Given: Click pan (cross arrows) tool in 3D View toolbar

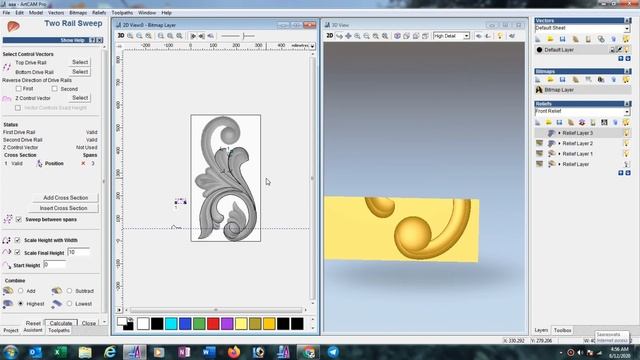Looking at the screenshot, I should (348, 36).
